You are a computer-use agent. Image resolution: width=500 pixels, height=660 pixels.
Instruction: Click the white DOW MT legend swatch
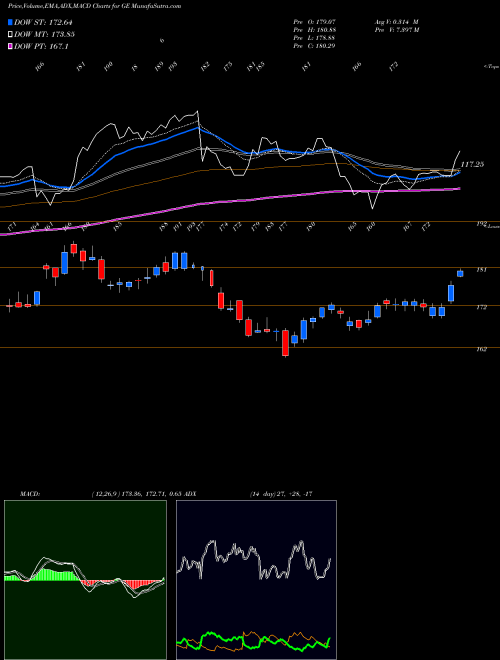[11, 35]
